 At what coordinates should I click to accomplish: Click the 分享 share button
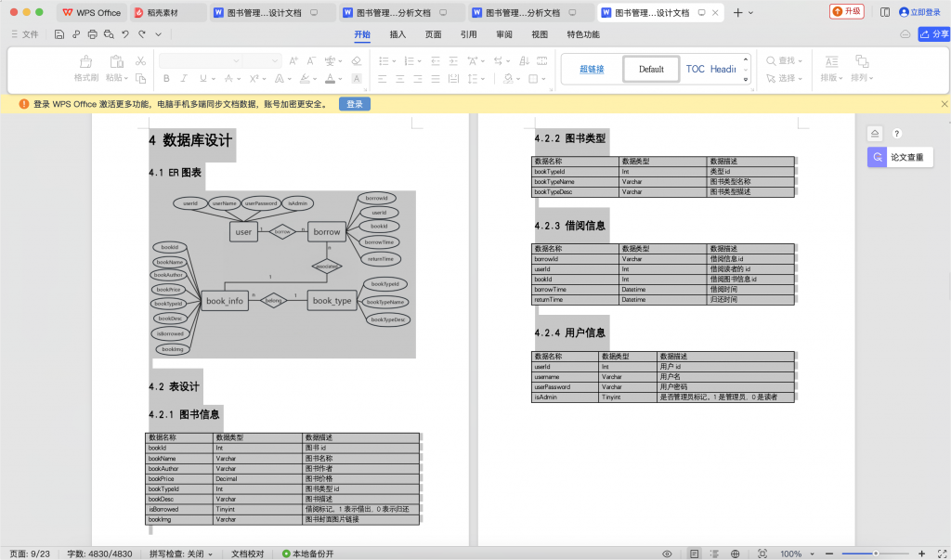click(x=933, y=34)
